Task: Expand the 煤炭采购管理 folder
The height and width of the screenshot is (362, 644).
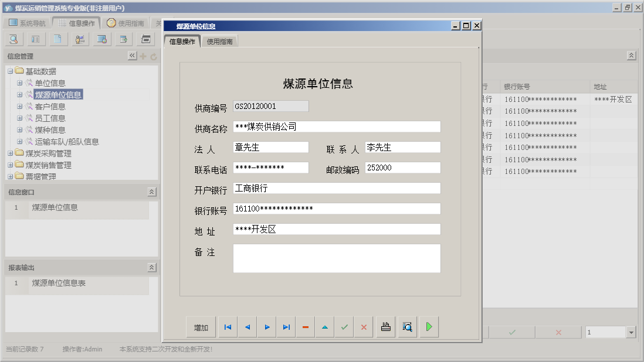Action: click(x=11, y=153)
